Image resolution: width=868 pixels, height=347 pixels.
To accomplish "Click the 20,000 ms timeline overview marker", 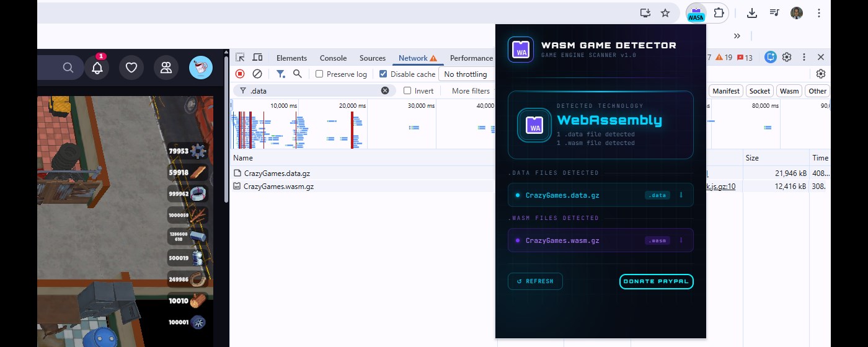I will (352, 106).
